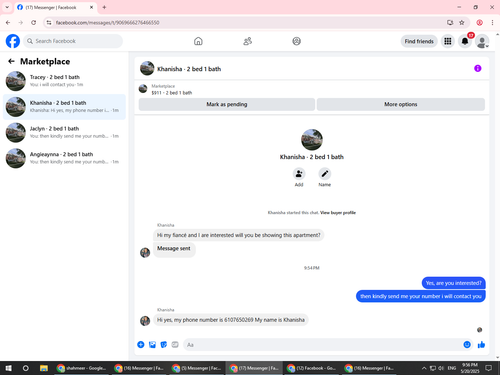
Task: Switch to the shahmeer - Google taskbar window
Action: point(82,368)
